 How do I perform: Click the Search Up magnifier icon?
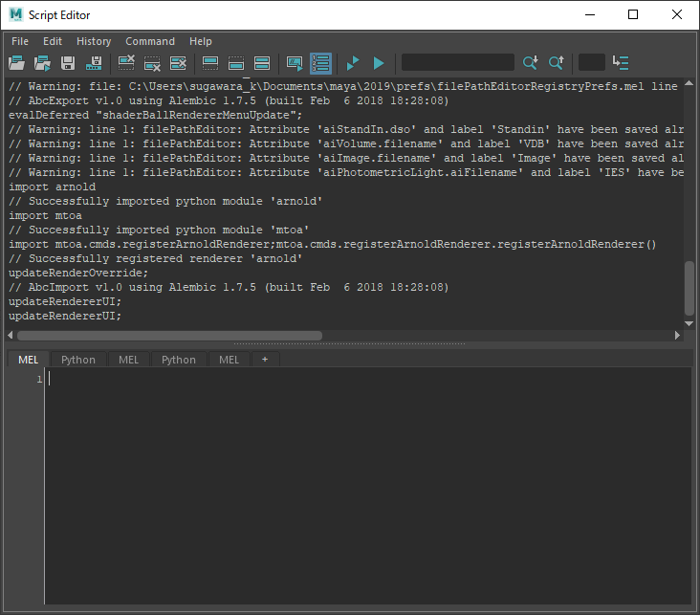[557, 63]
